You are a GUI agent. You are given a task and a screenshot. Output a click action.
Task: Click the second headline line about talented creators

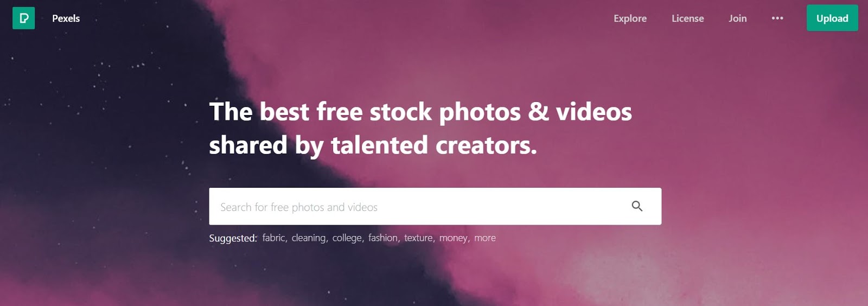pos(373,145)
